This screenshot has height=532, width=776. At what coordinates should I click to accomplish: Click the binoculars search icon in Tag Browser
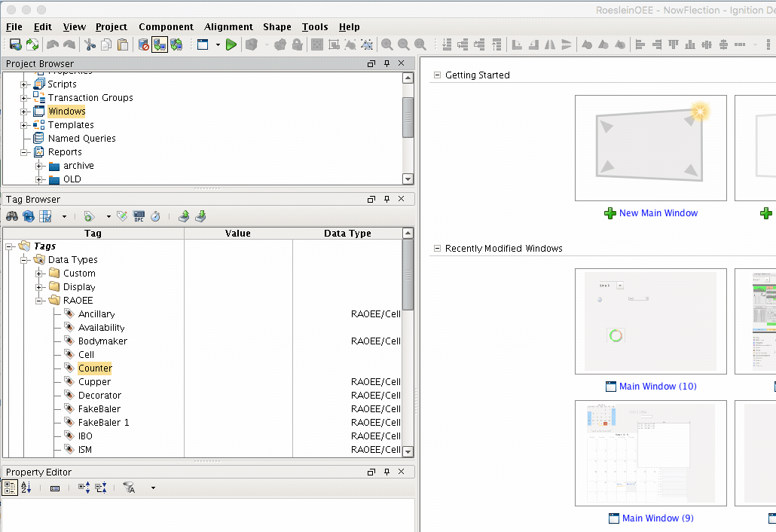pyautogui.click(x=12, y=216)
